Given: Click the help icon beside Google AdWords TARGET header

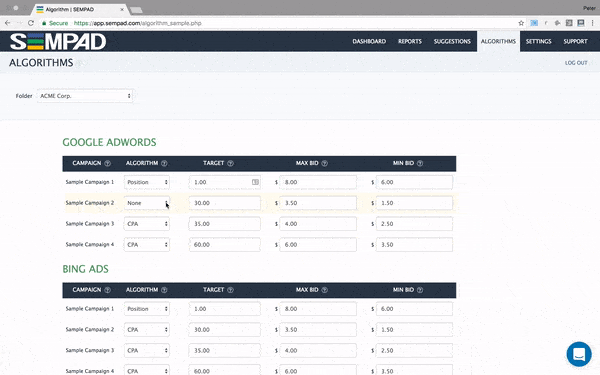Looking at the screenshot, I should click(230, 163).
